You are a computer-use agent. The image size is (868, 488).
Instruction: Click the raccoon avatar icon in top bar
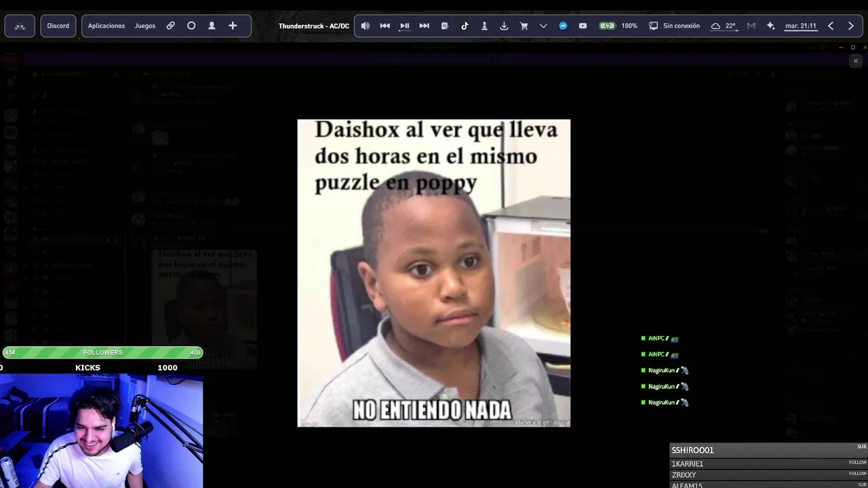tap(20, 26)
